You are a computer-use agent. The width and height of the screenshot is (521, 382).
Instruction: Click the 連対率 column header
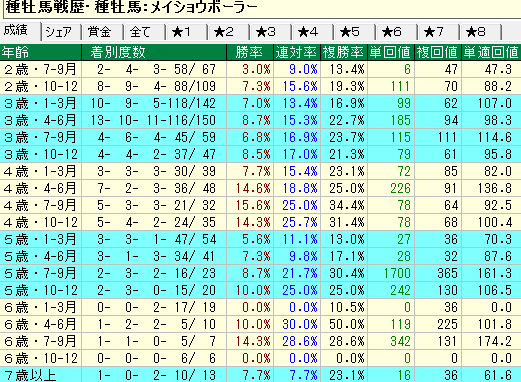(x=297, y=52)
